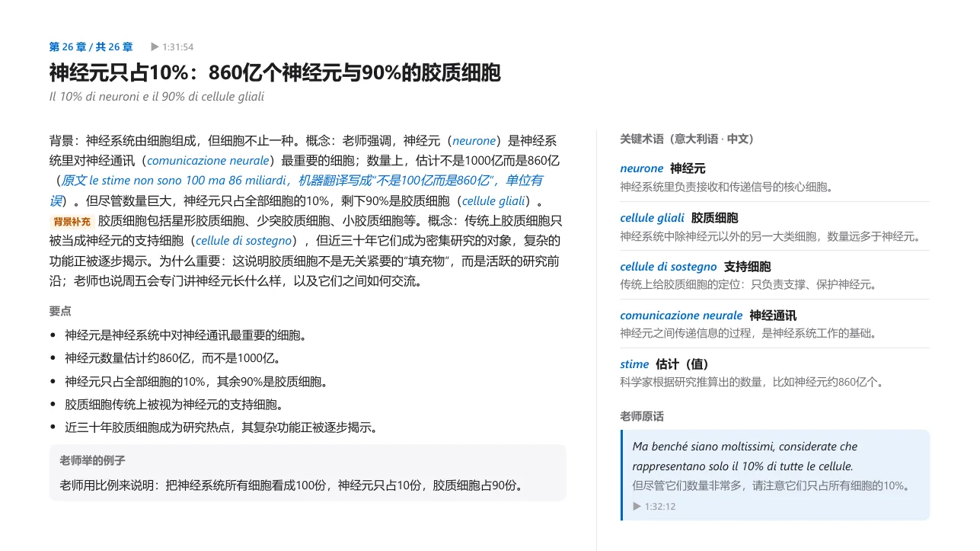Select glossary entry stime 估计（值）
Viewport: 980px width, 551px height.
(x=665, y=364)
